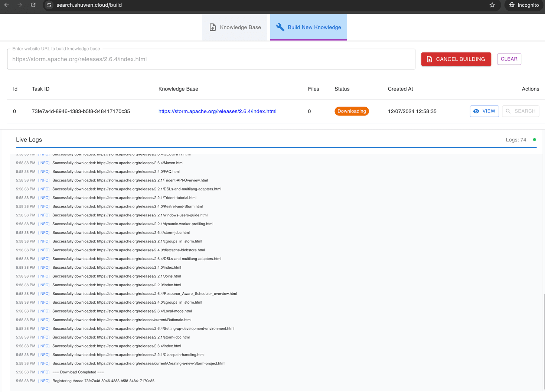Click the wrench icon on Build tab
This screenshot has width=545, height=392.
coord(280,27)
